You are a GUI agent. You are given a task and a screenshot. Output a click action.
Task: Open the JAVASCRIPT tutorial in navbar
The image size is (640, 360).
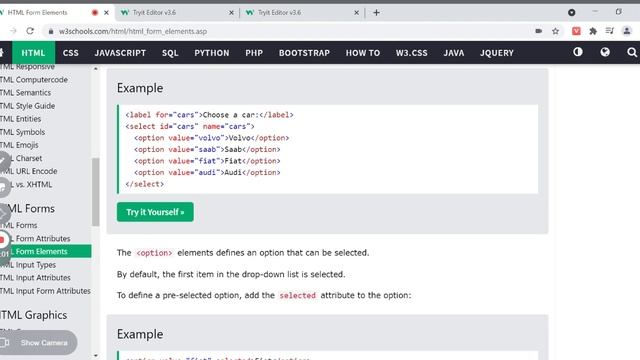(x=120, y=53)
